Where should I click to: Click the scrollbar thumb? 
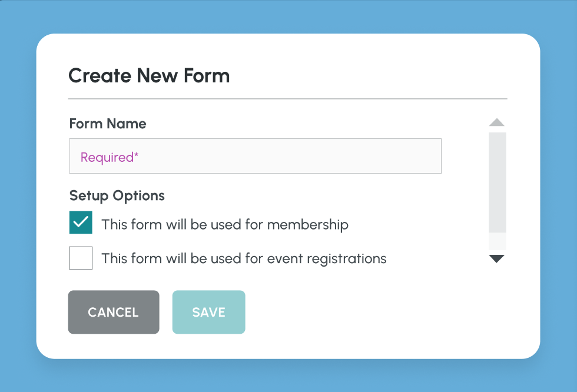(496, 182)
